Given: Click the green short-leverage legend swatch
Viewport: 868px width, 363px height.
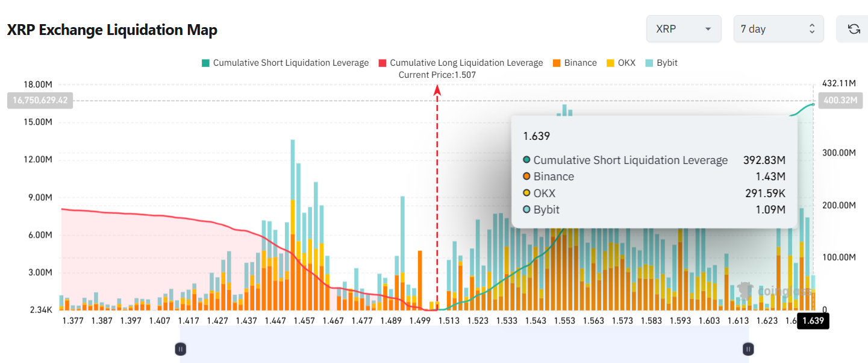Looking at the screenshot, I should (206, 63).
